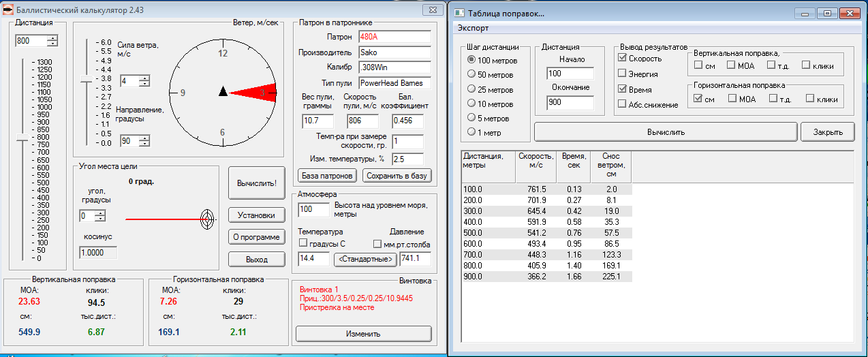The image size is (868, 357).
Task: Uncheck the Время results checkbox
Action: click(x=622, y=89)
